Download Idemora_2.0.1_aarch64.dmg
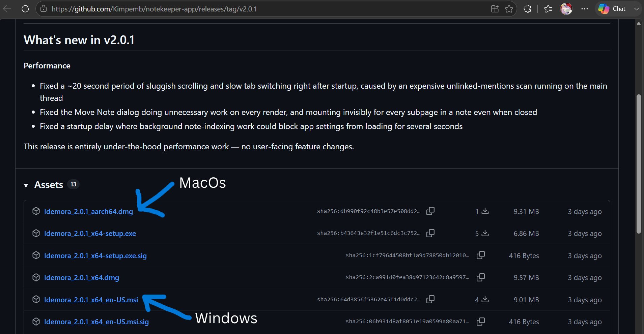The width and height of the screenshot is (644, 334). (x=88, y=211)
